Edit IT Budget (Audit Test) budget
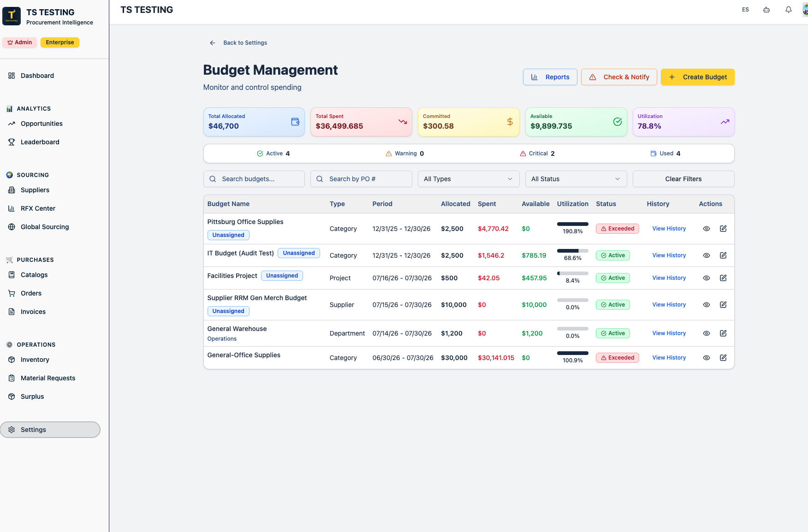808x532 pixels. pyautogui.click(x=723, y=255)
